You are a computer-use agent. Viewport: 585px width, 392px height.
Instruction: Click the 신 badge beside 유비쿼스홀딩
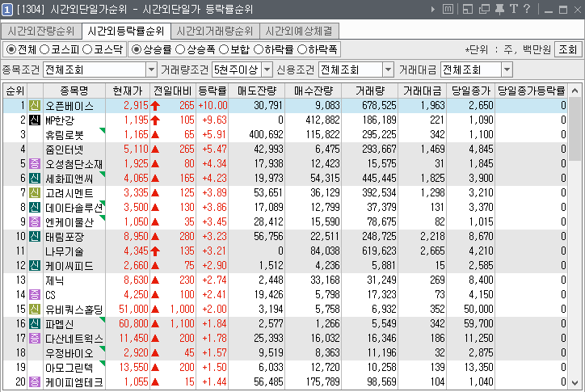(35, 309)
